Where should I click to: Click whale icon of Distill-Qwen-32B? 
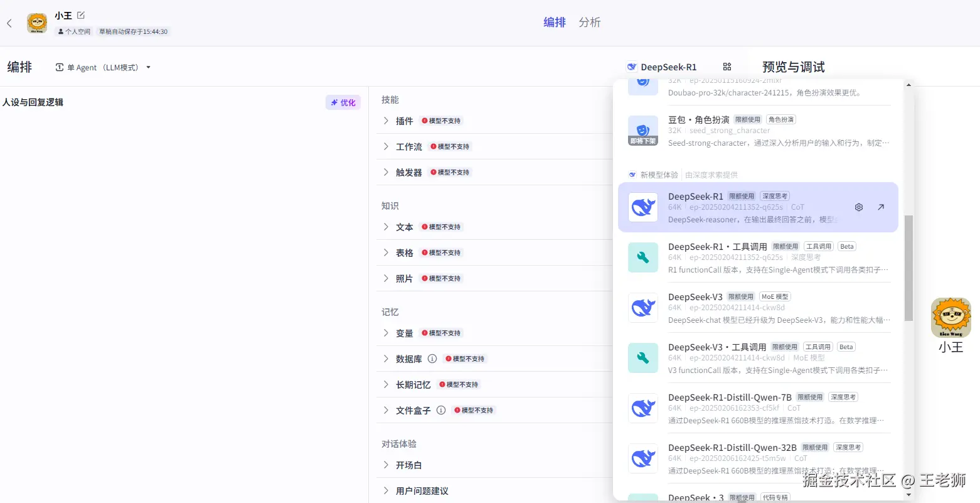tap(643, 458)
